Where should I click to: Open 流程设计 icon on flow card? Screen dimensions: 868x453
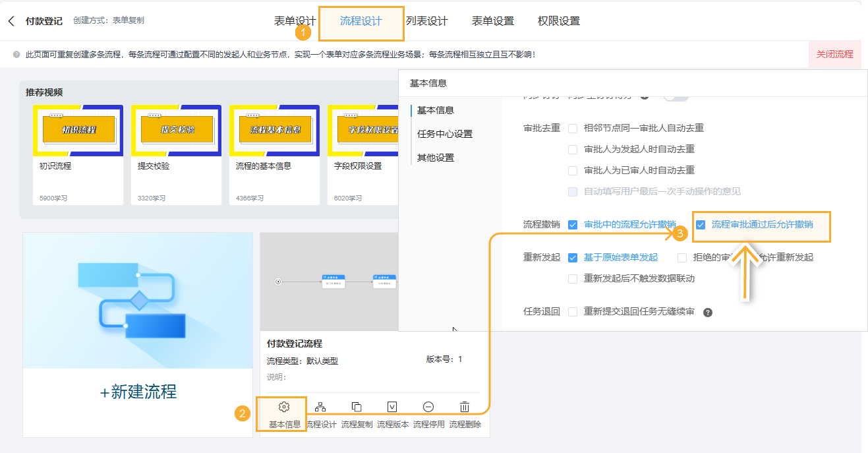[320, 407]
